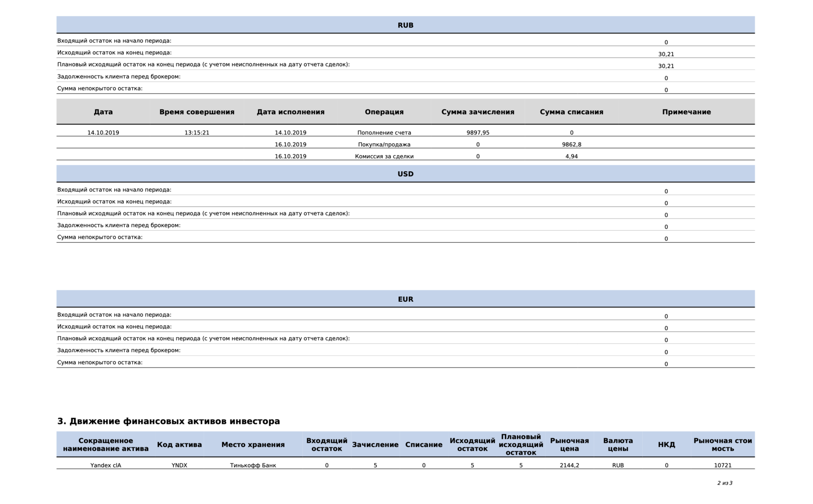Click the 'Входящий остаток' assets column header

(x=327, y=445)
